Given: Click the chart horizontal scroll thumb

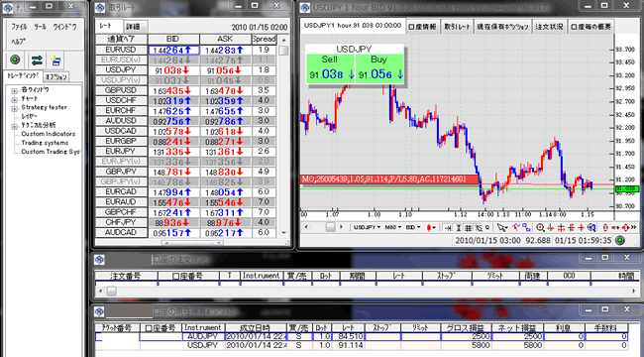Looking at the screenshot, I should (x=330, y=227).
